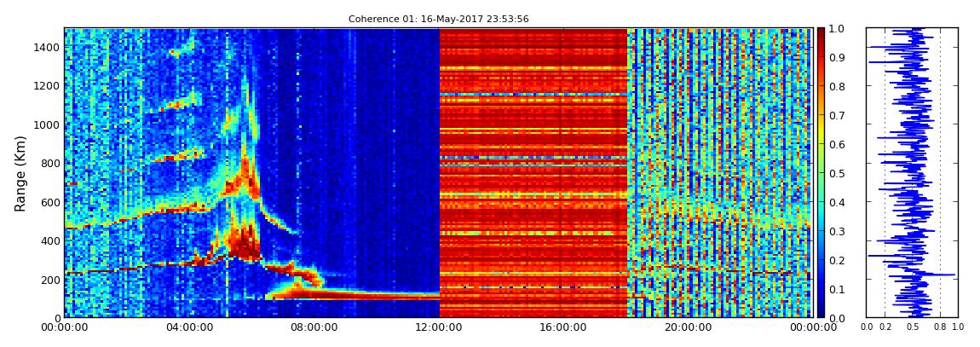Click the 12:00:00 time tick label

(438, 326)
